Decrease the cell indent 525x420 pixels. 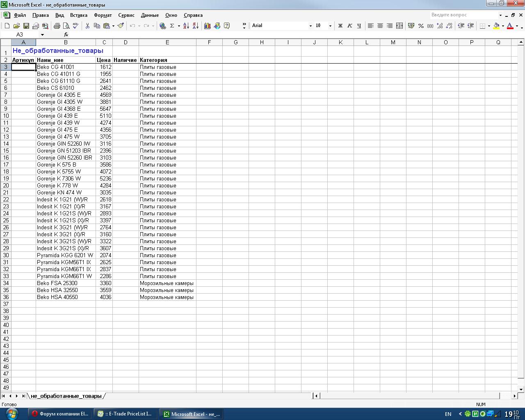tap(461, 26)
